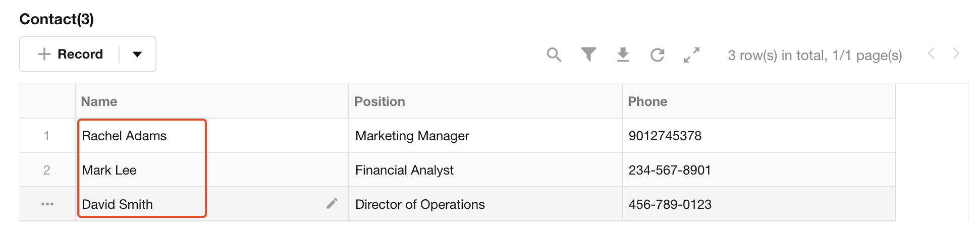980x226 pixels.
Task: Select row number 1
Action: (x=47, y=136)
